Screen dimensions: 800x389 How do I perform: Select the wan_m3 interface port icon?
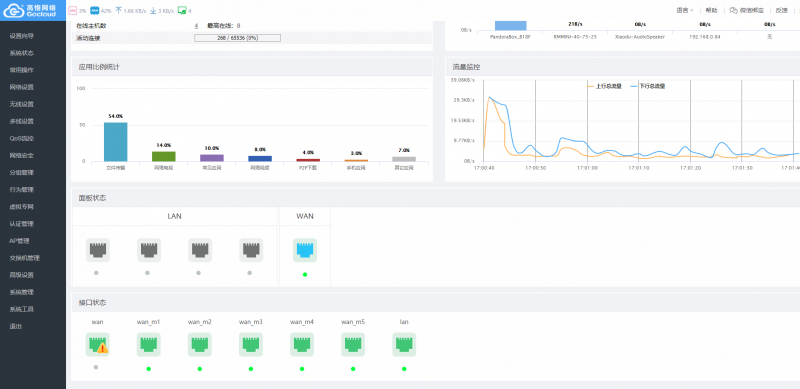(x=251, y=345)
